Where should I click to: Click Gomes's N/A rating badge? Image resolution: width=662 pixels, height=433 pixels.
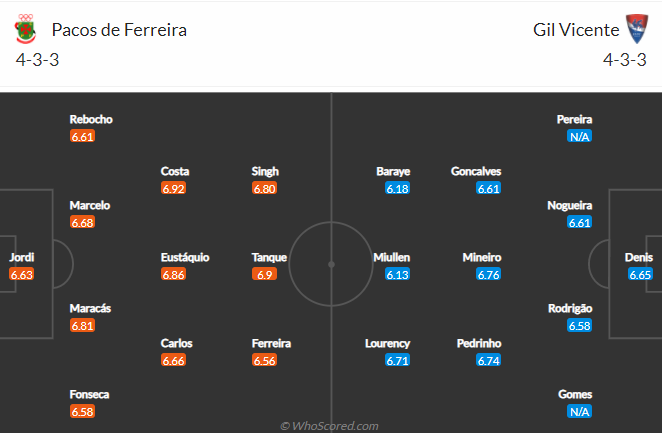pyautogui.click(x=579, y=411)
